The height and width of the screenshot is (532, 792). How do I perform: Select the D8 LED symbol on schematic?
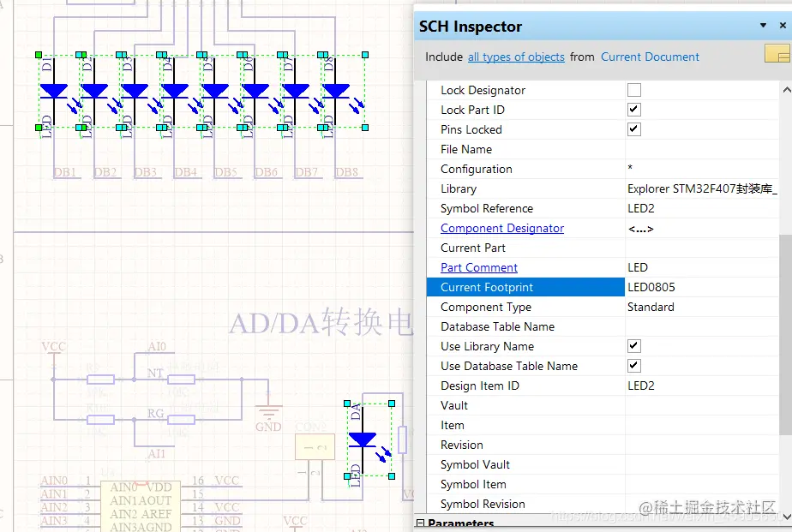[x=336, y=92]
